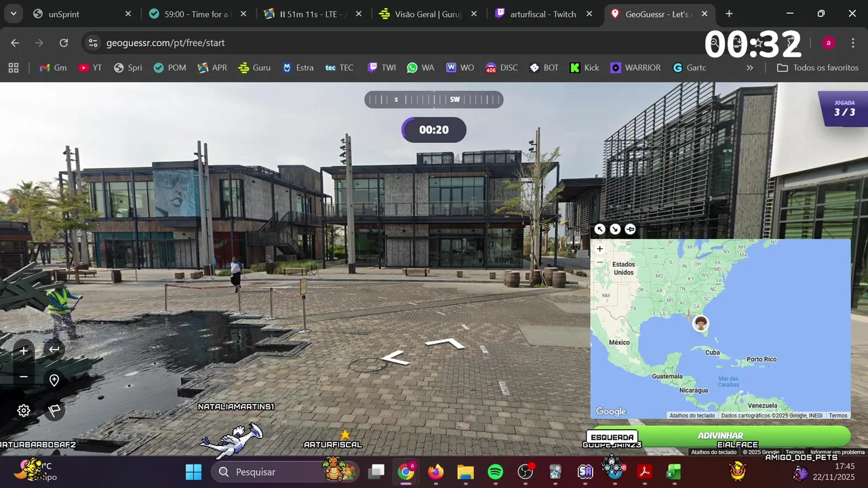Open the POM bookmark
The height and width of the screenshot is (488, 868).
pyautogui.click(x=170, y=68)
